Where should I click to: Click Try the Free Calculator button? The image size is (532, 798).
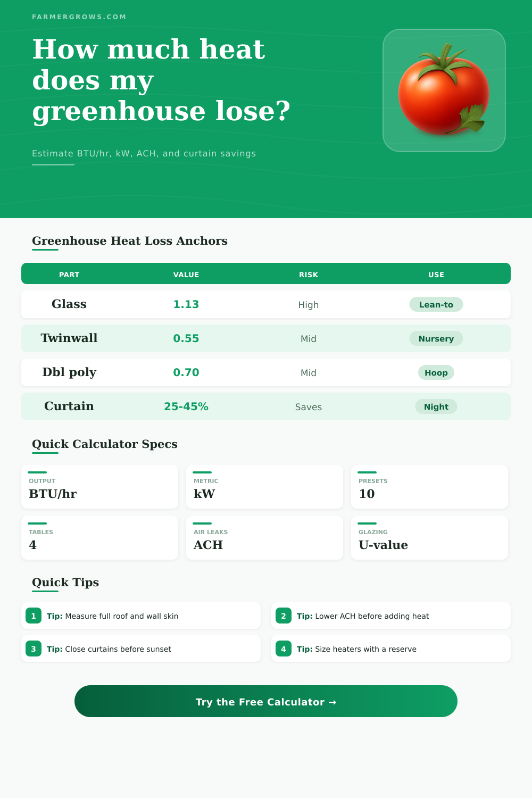click(266, 701)
